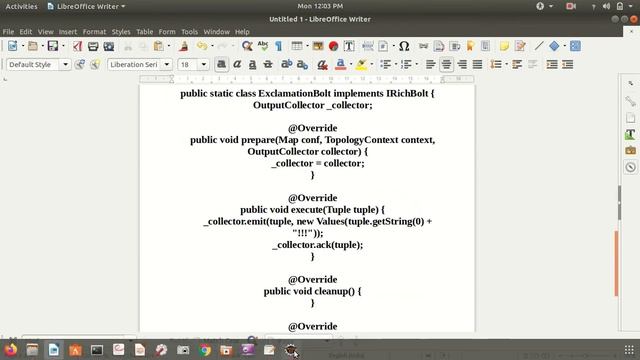Toggle Italic formatting
This screenshot has height=360, width=640.
click(x=237, y=64)
